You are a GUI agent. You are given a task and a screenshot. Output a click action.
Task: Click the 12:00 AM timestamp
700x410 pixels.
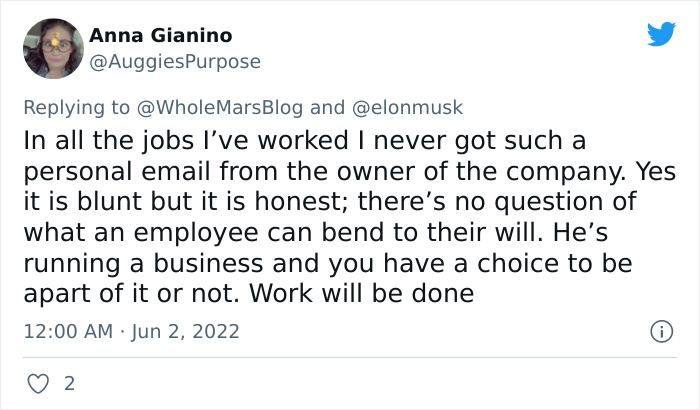click(x=67, y=331)
